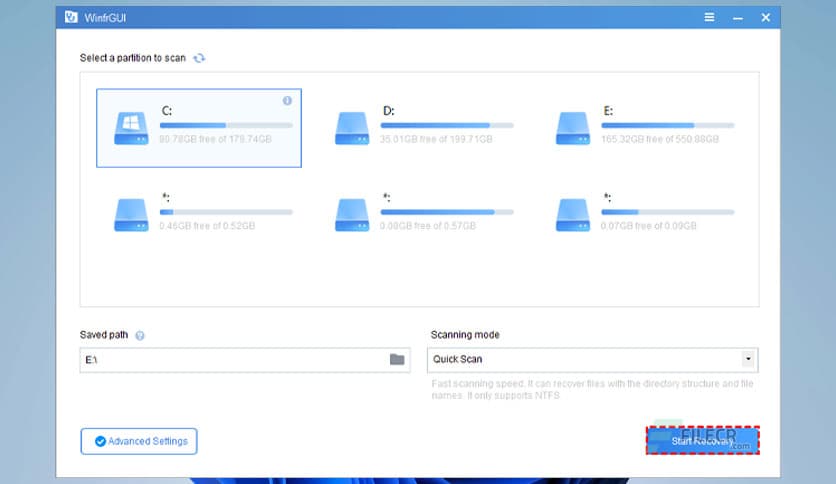Screen dimensions: 836x484
Task: Select the E: drive icon
Action: pyautogui.click(x=573, y=128)
